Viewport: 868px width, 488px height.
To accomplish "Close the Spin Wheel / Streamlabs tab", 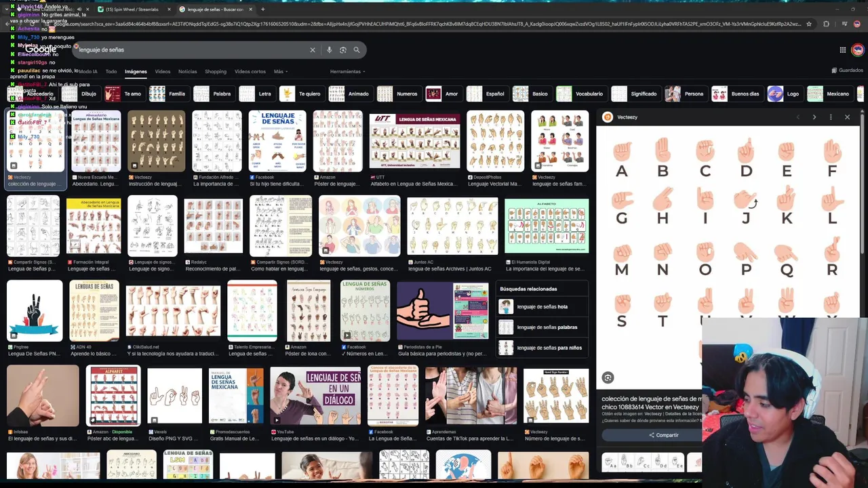I will tap(170, 9).
